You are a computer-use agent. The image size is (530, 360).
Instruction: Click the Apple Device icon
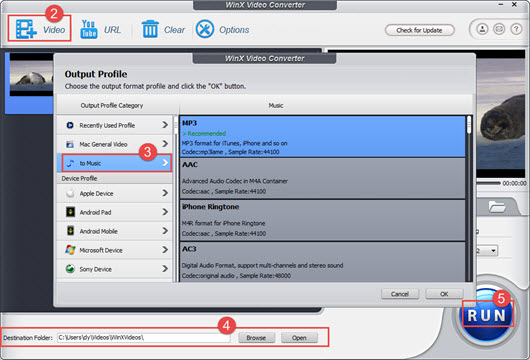[70, 193]
